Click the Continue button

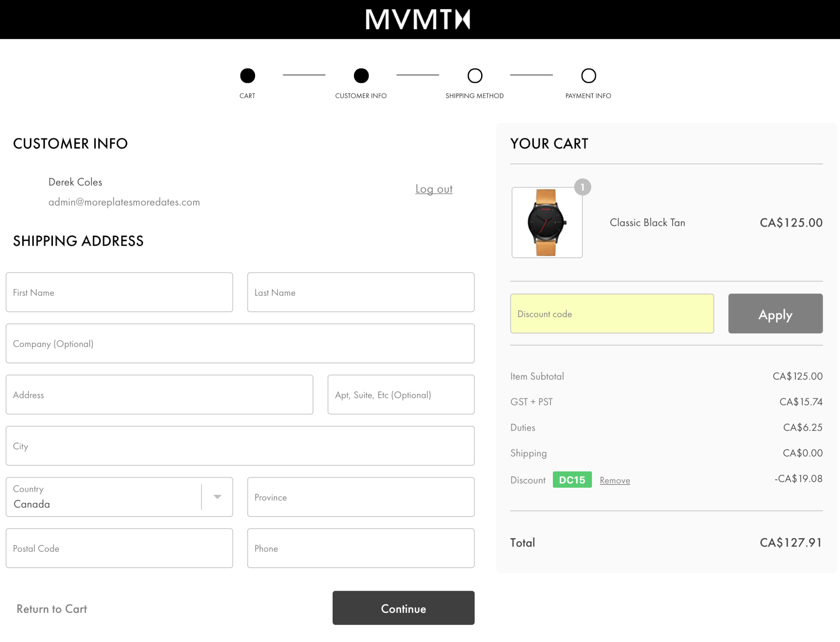pos(403,608)
